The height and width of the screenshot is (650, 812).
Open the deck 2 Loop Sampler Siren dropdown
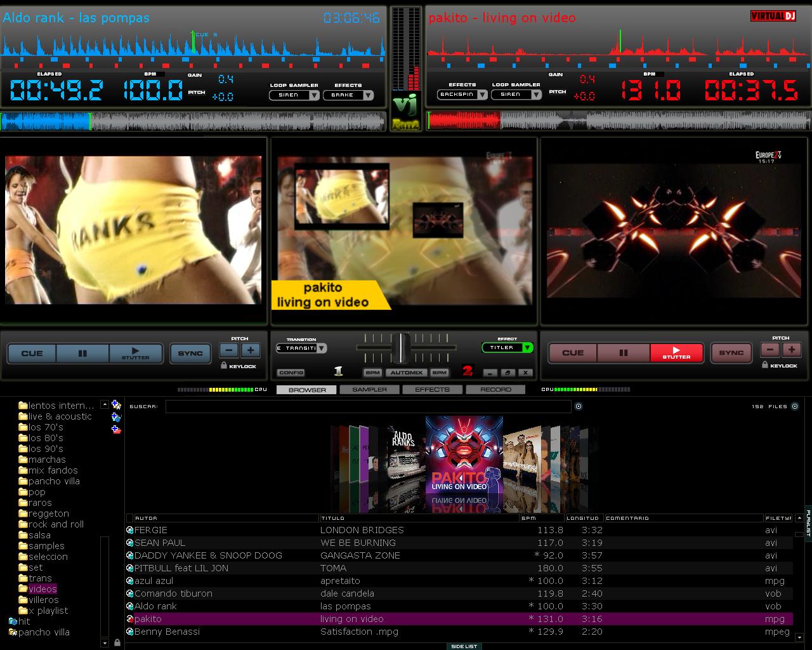click(x=516, y=95)
